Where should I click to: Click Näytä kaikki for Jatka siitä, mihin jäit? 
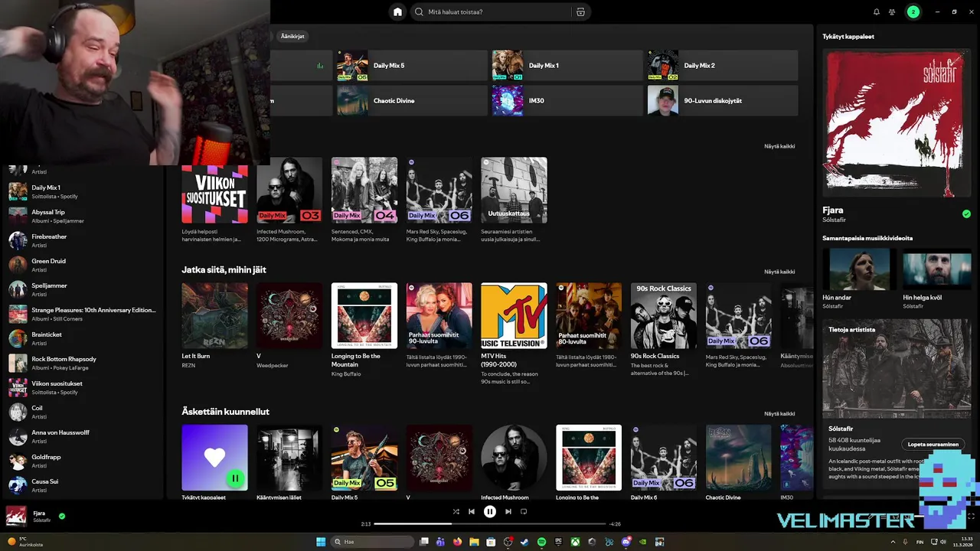pyautogui.click(x=779, y=272)
